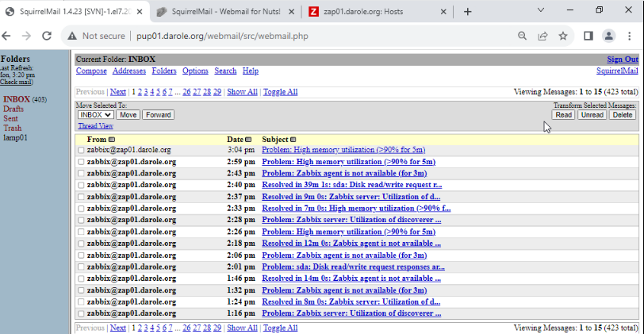Open the Drafts folder
644x334 pixels.
[13, 109]
